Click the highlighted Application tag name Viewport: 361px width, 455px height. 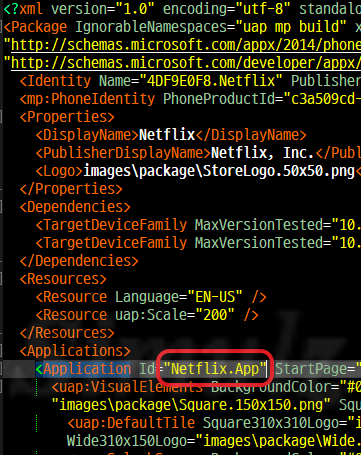[x=87, y=369]
